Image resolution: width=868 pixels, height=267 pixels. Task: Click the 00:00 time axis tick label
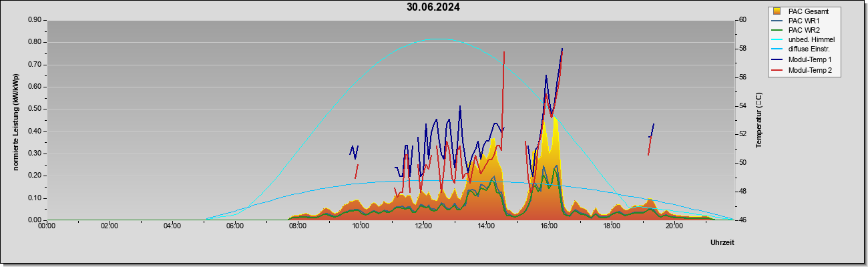(47, 226)
